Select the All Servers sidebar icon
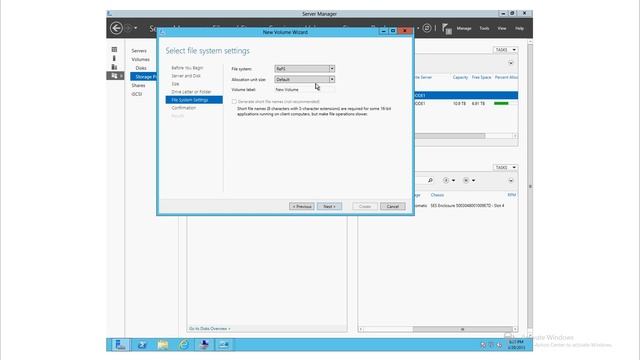The height and width of the screenshot is (360, 640). coord(114,67)
